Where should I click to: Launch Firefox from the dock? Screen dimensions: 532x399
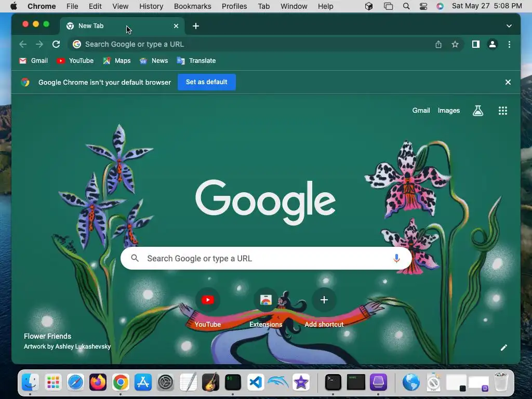pyautogui.click(x=98, y=382)
